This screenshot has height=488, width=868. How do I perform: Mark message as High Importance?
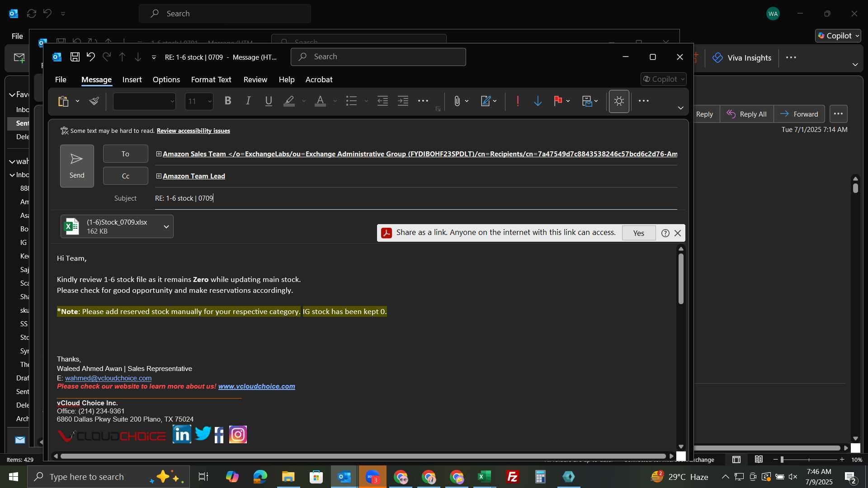[518, 101]
